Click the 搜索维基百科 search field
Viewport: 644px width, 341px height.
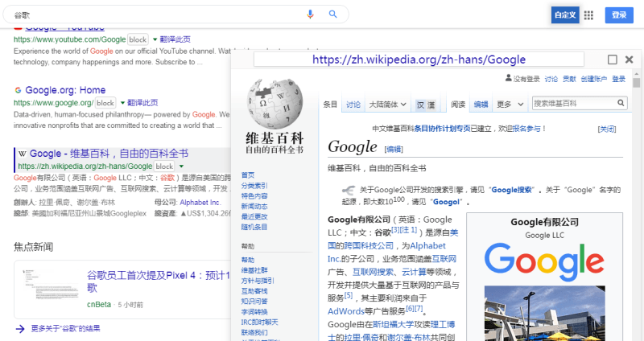[574, 103]
